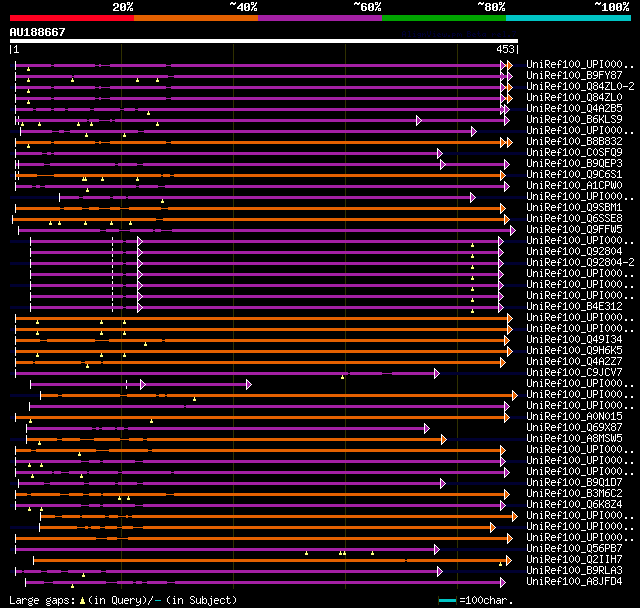Click the cyan 80-100% identity legend segment
The image size is (640, 608).
[x=569, y=18]
